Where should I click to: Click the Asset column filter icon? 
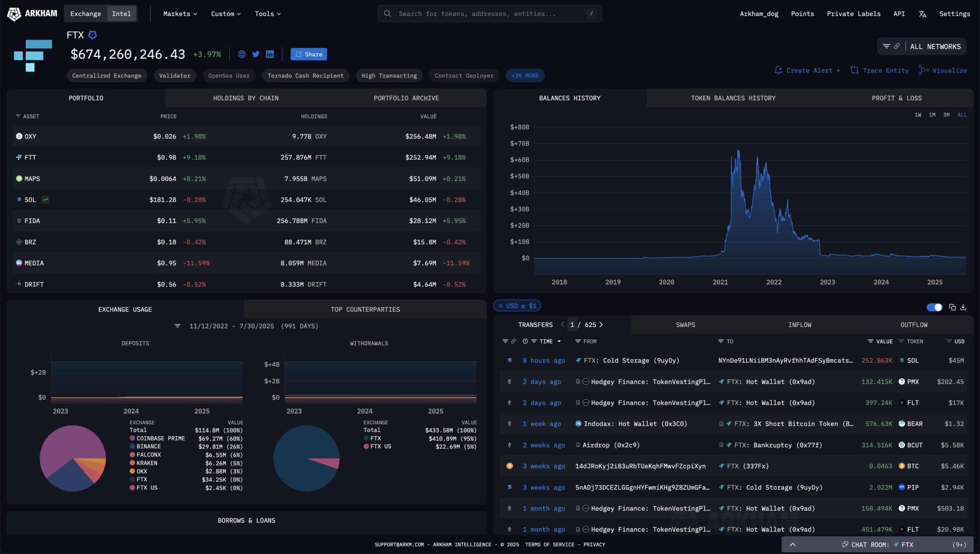[18, 116]
